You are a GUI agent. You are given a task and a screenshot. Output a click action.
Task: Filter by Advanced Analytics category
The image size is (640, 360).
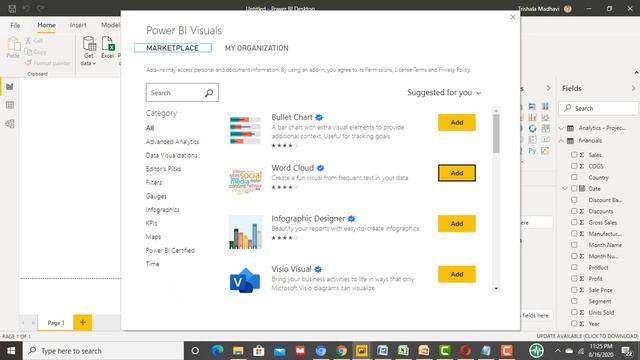coord(173,142)
